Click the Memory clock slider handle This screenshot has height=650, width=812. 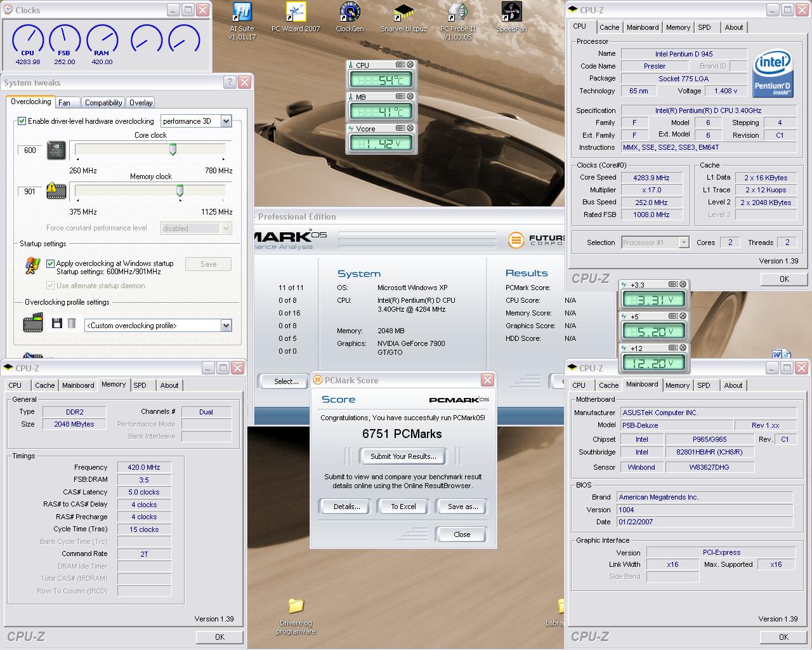pos(180,190)
